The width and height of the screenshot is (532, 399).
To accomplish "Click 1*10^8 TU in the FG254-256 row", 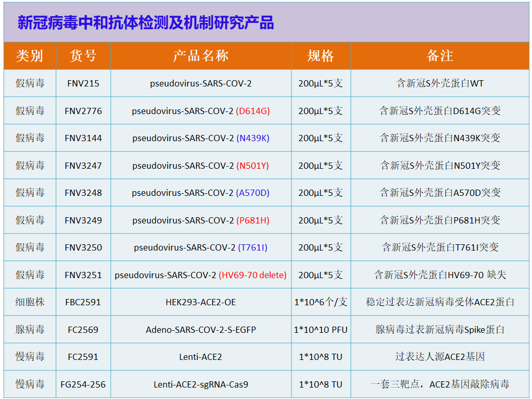I will (321, 384).
